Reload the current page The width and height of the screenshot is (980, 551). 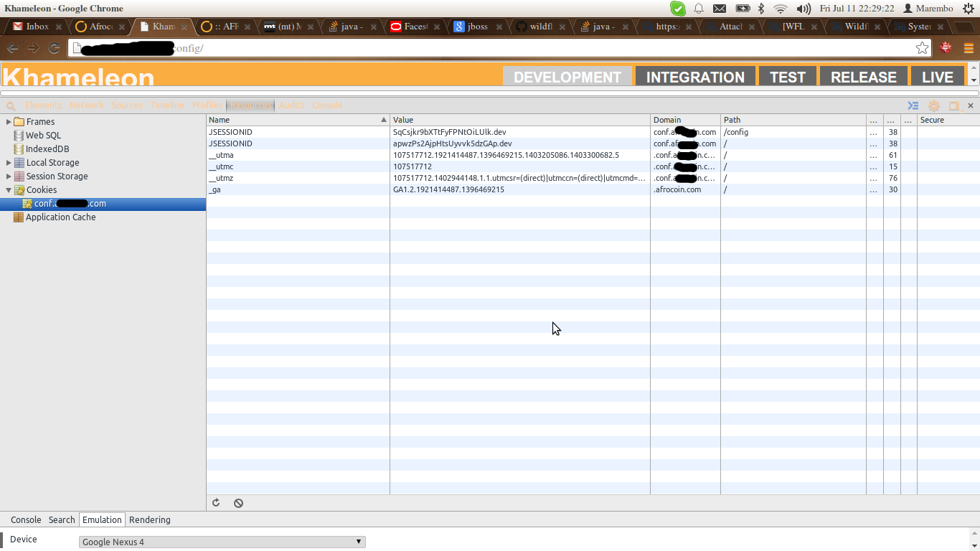click(x=54, y=48)
